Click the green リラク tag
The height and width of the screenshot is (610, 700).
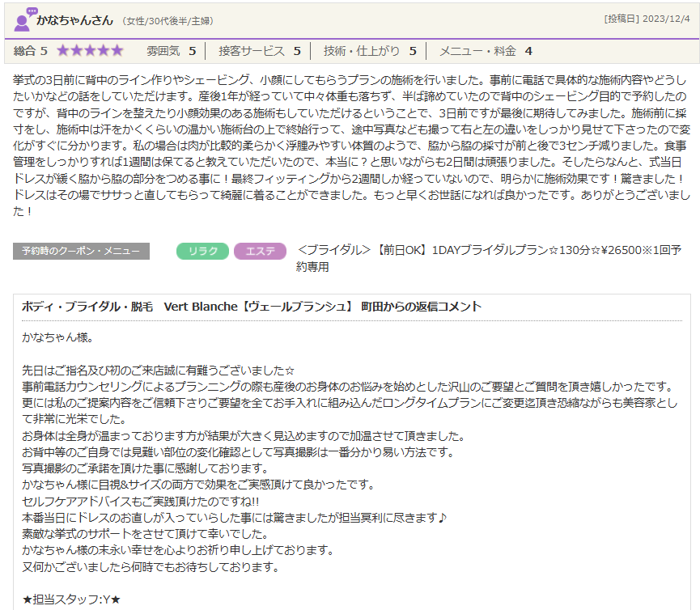[x=202, y=252]
